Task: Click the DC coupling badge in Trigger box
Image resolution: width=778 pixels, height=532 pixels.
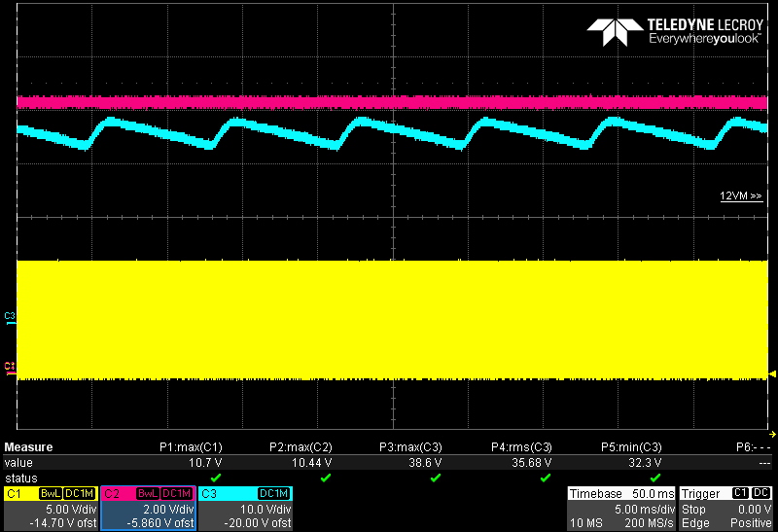Action: (761, 493)
